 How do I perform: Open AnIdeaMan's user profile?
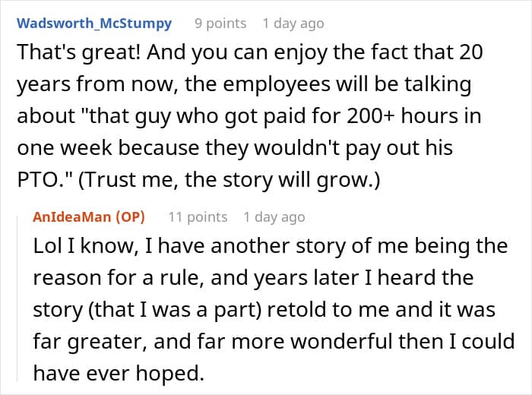[74, 216]
